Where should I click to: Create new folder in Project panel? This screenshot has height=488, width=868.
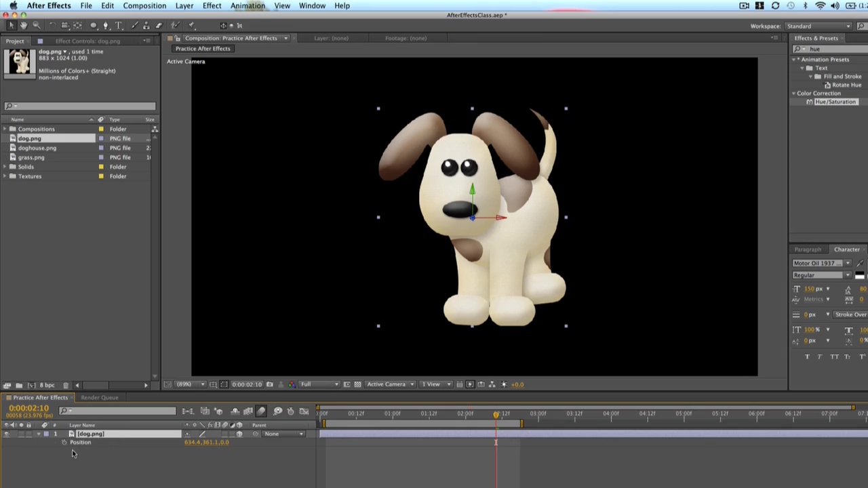(19, 386)
